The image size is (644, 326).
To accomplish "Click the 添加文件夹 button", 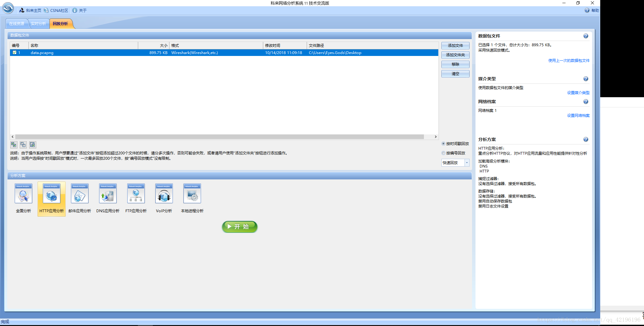I will click(455, 55).
